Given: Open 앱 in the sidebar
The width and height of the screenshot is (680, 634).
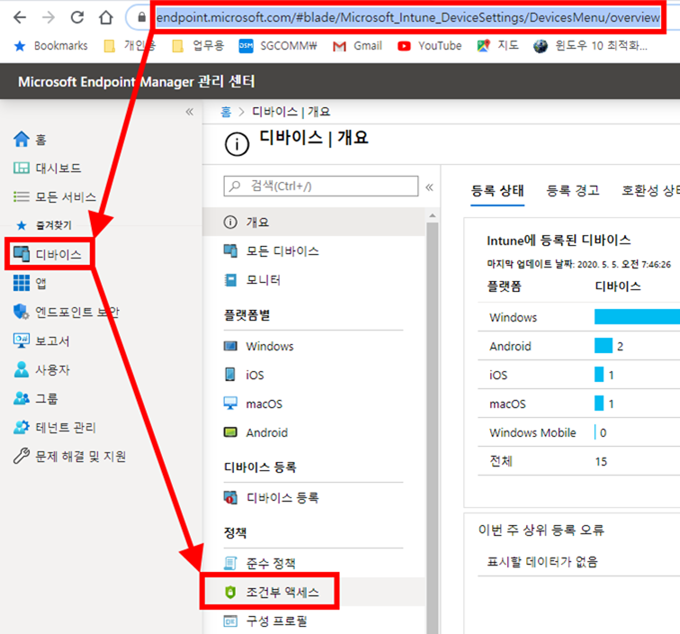Looking at the screenshot, I should point(30,283).
